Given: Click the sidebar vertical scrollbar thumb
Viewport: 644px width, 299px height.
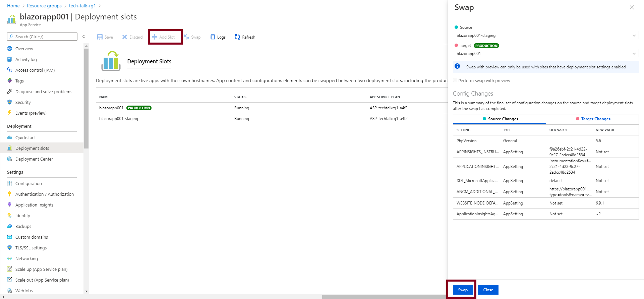Looking at the screenshot, I should click(86, 99).
